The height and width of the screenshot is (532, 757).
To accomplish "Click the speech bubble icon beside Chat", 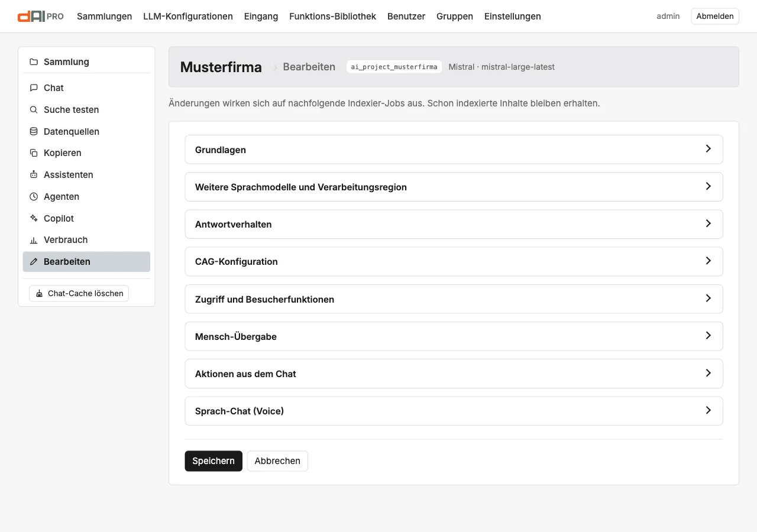I will [x=34, y=88].
